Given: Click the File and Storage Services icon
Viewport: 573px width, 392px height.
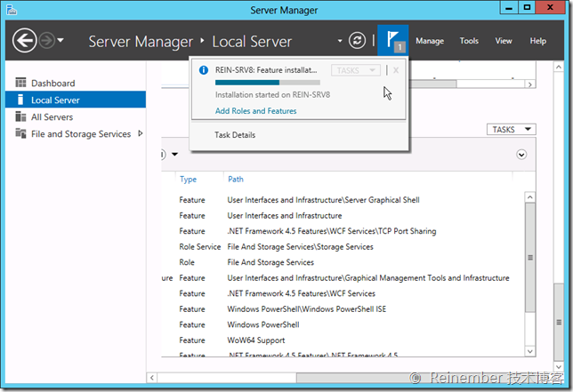Looking at the screenshot, I should [x=20, y=134].
